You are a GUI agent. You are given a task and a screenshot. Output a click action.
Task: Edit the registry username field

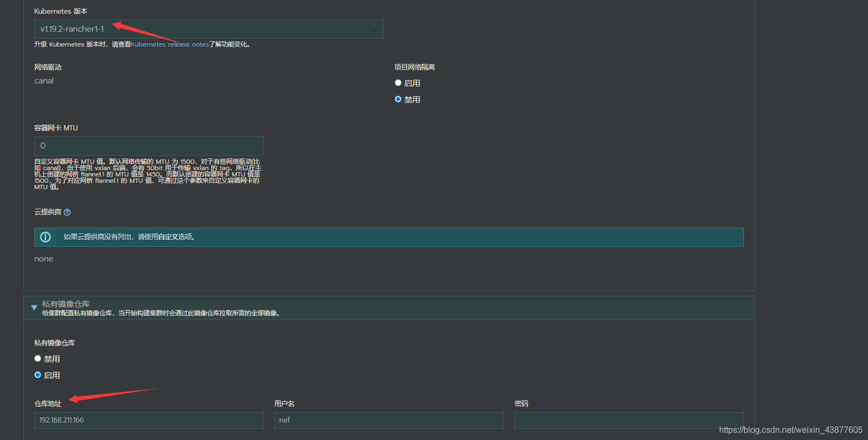(389, 420)
